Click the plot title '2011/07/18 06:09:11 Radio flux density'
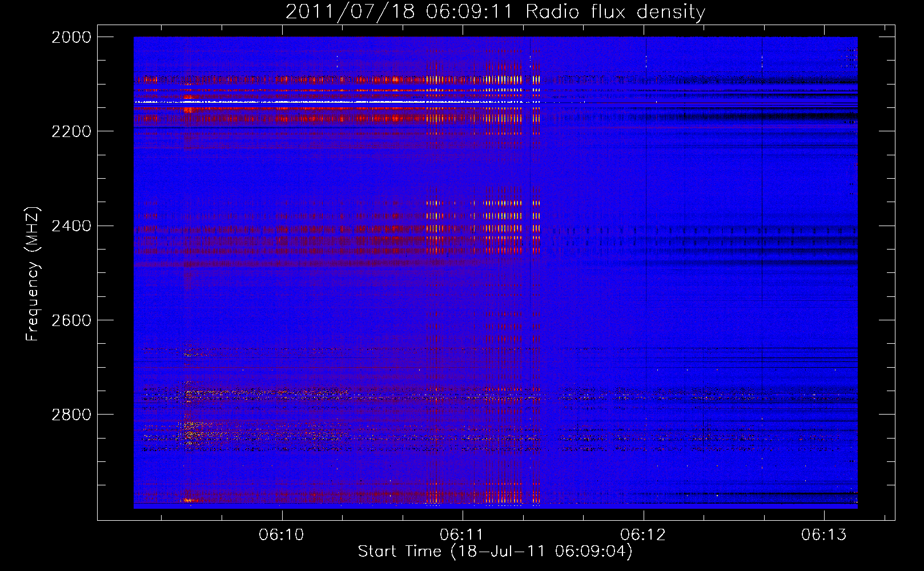Viewport: 924px width, 571px height. tap(496, 11)
